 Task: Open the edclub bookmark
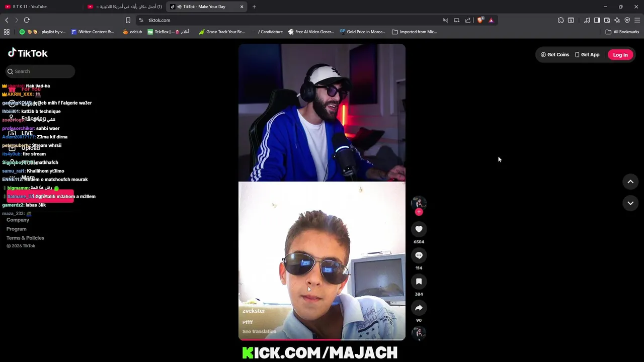[132, 32]
